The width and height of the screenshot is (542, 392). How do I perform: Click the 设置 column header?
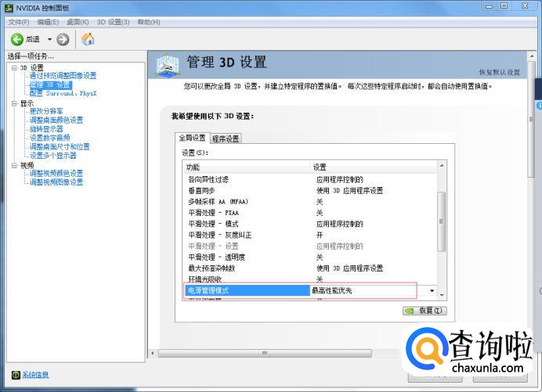[x=374, y=167]
